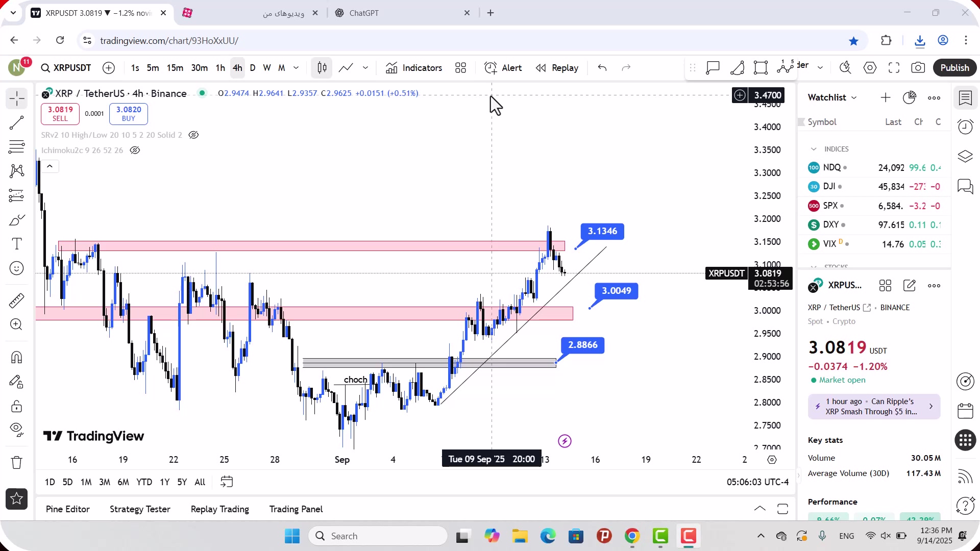Screen dimensions: 980x551
Task: Toggle magnet mode for drawings
Action: [17, 357]
